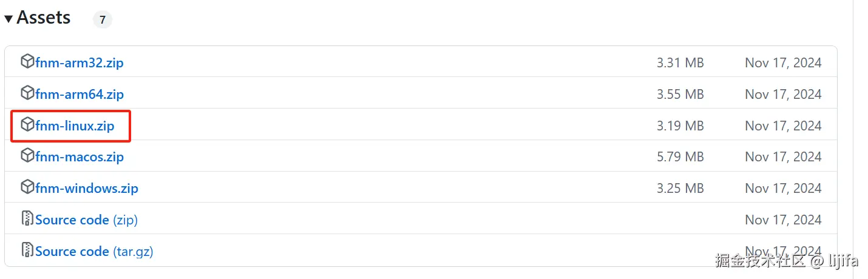This screenshot has height=279, width=868.
Task: Download fnm-arm32.zip
Action: point(80,62)
